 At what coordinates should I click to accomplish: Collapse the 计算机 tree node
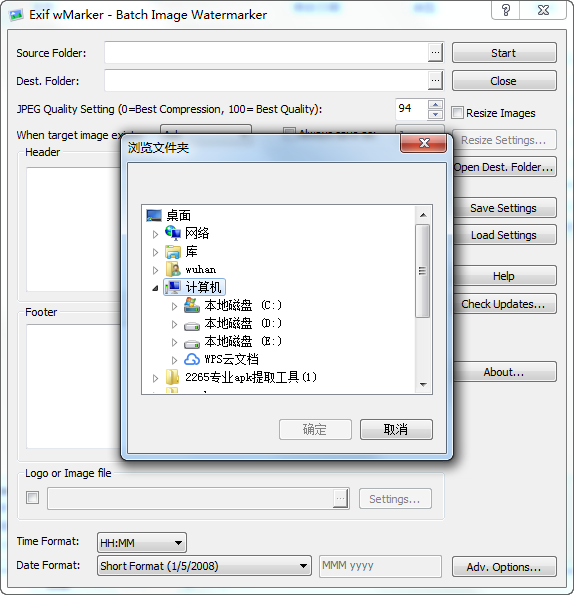coord(155,288)
